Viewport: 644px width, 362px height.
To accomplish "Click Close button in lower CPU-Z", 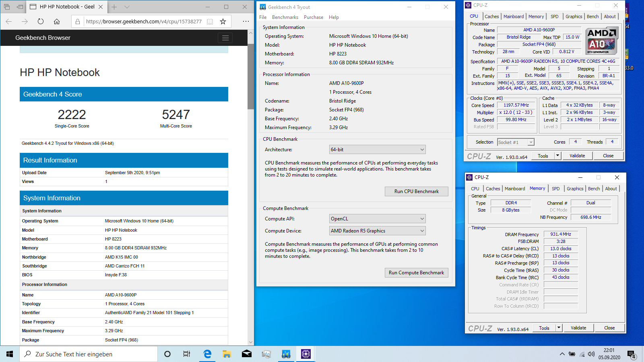I will pyautogui.click(x=609, y=328).
